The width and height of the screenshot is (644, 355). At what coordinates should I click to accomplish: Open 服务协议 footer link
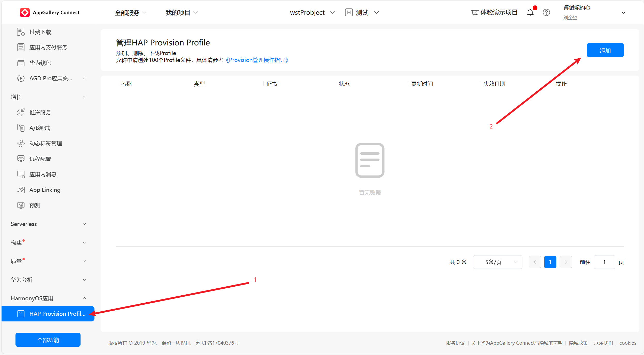point(456,343)
